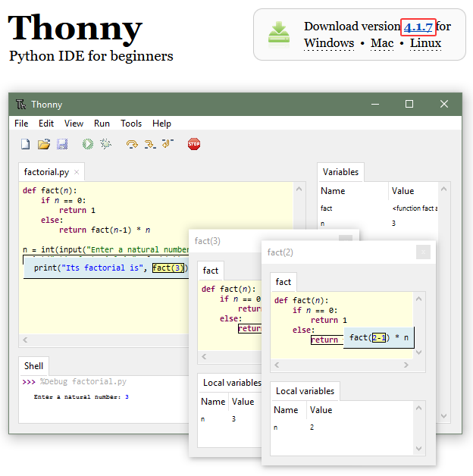The image size is (473, 476).
Task: Click fact(2) code scroll right arrow
Action: tap(406, 365)
